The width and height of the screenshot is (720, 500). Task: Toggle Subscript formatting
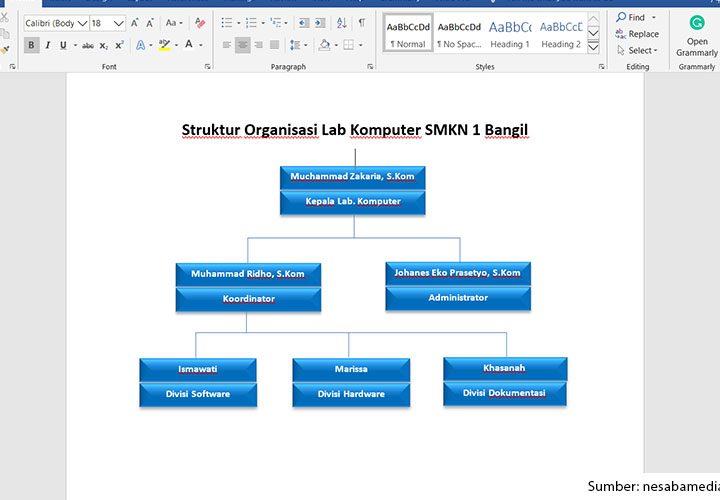tap(104, 45)
